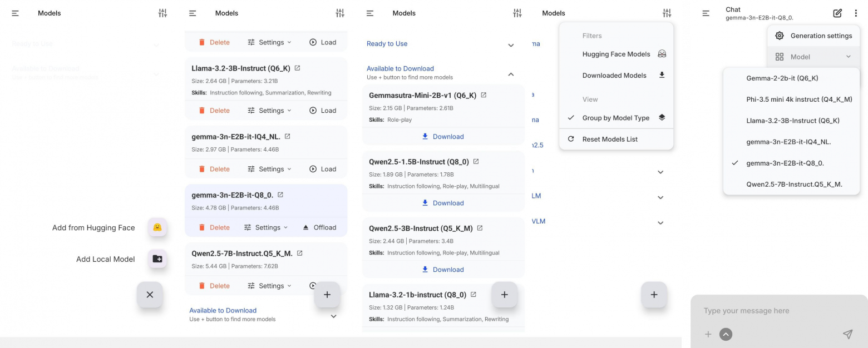Tap the Add Local Model label
The height and width of the screenshot is (348, 868).
pyautogui.click(x=105, y=259)
